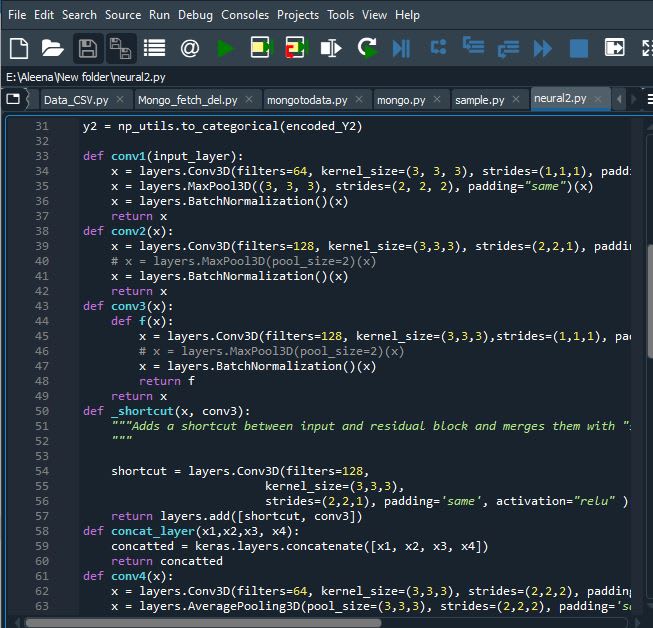The image size is (653, 628).
Task: Click on 'def _shortcut(x, conv3):' line
Action: (167, 411)
